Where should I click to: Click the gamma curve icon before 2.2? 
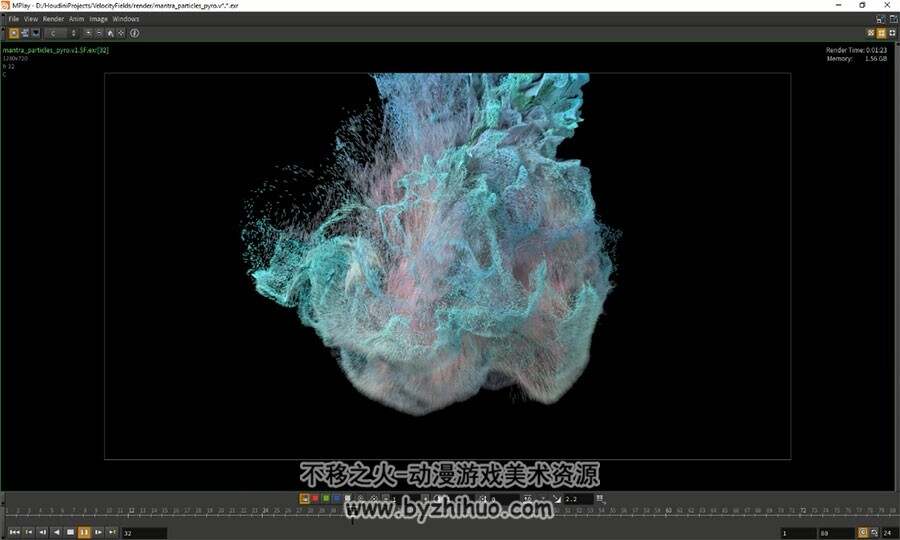pyautogui.click(x=557, y=499)
